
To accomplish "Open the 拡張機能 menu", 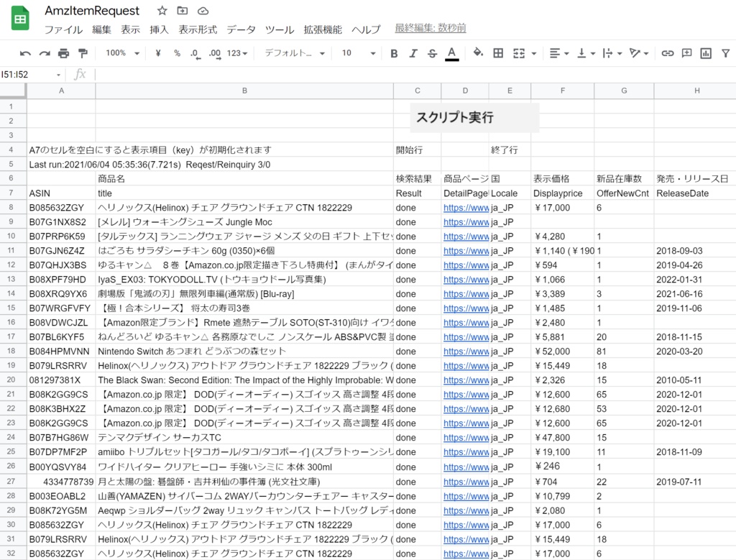I will pyautogui.click(x=324, y=29).
